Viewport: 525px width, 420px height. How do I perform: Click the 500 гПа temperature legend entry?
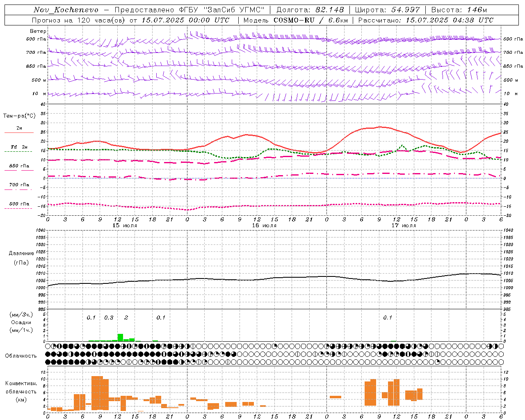(19, 205)
